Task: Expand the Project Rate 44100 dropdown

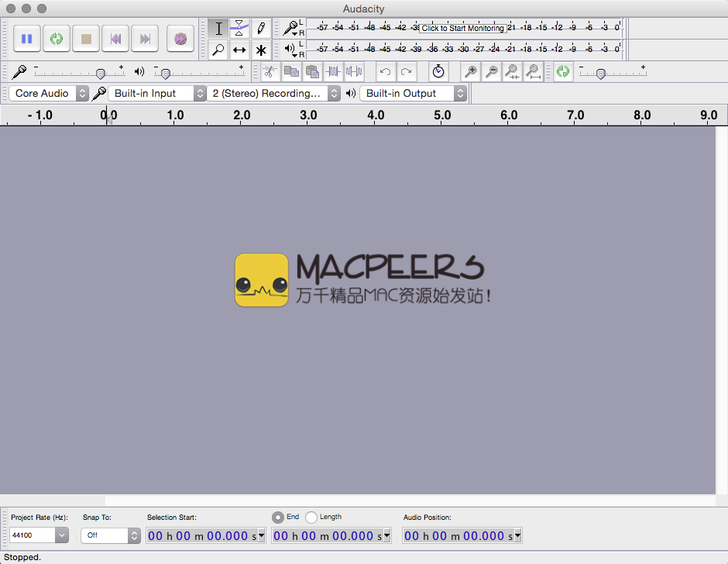Action: coord(61,535)
